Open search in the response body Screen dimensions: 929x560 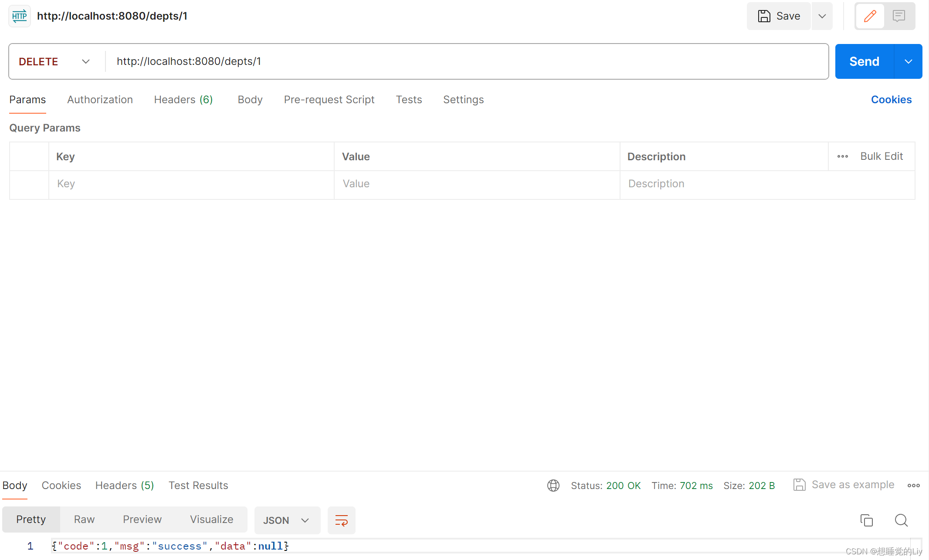coord(901,520)
